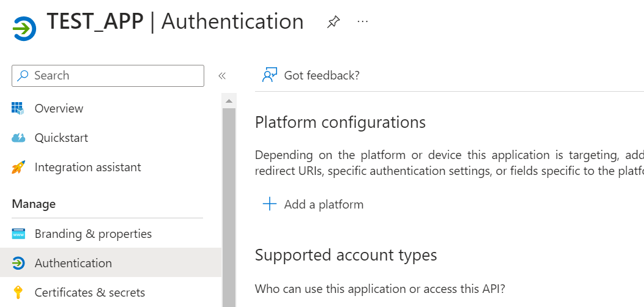Open the more options ellipsis menu
Viewport: 644px width, 307px height.
[x=363, y=22]
